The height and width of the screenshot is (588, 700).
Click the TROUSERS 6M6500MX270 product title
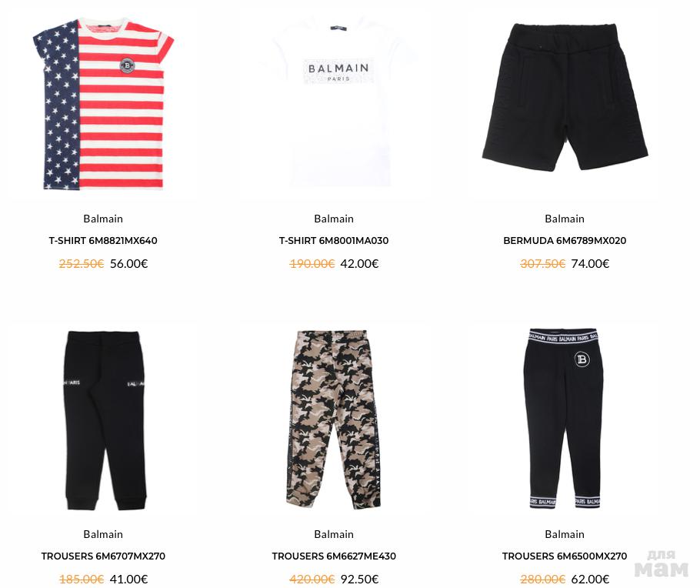coord(565,556)
